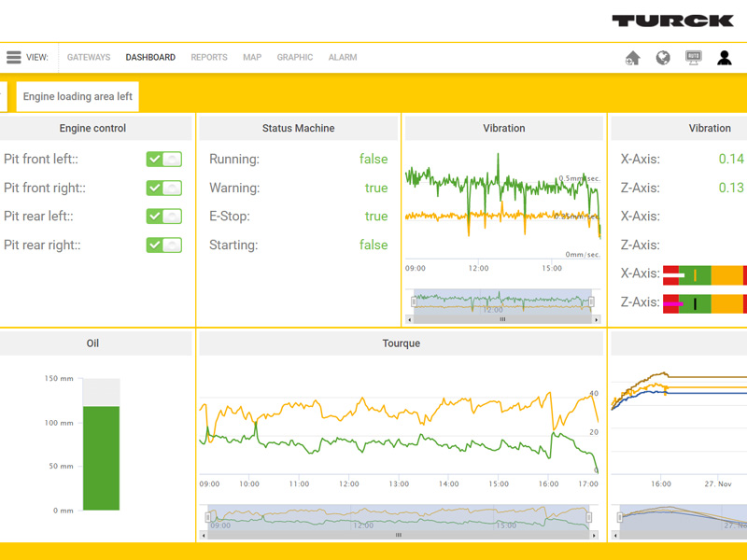Disable the Pit rear right switch
Screen dimensions: 747x560
(163, 245)
